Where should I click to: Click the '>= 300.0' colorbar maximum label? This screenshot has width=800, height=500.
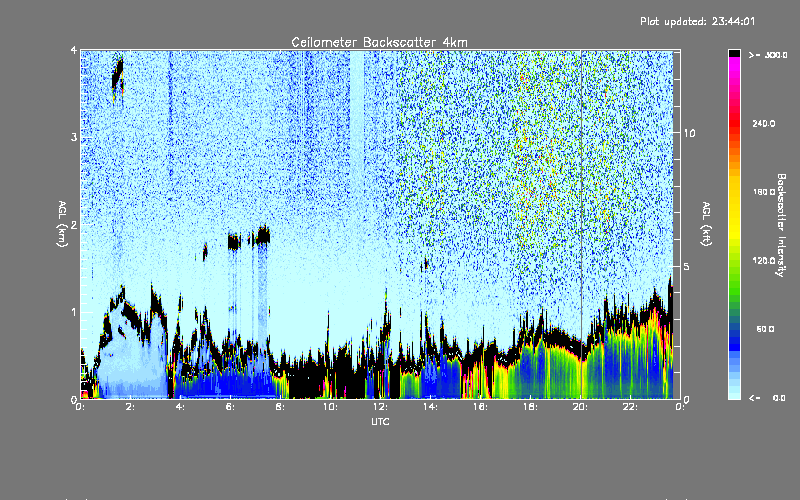[x=768, y=55]
